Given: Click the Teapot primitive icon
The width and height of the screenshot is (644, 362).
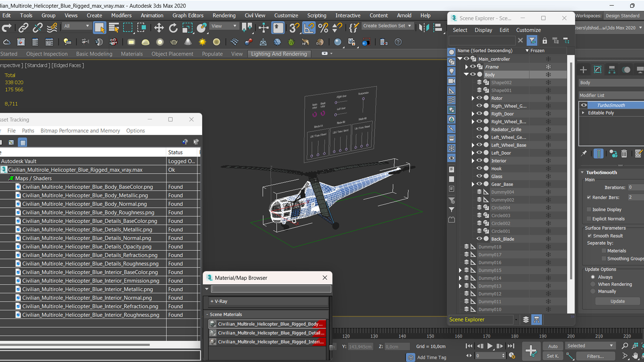Looking at the screenshot, I should click(x=174, y=42).
